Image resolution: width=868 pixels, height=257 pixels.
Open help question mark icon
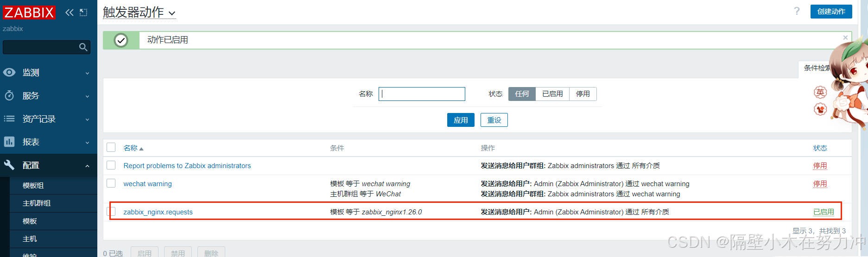click(x=797, y=11)
